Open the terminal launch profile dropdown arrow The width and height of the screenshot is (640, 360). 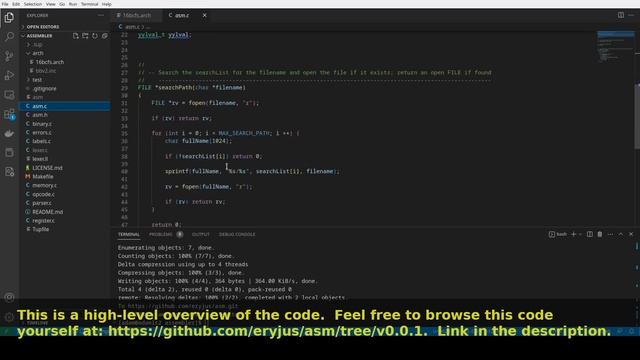click(580, 234)
